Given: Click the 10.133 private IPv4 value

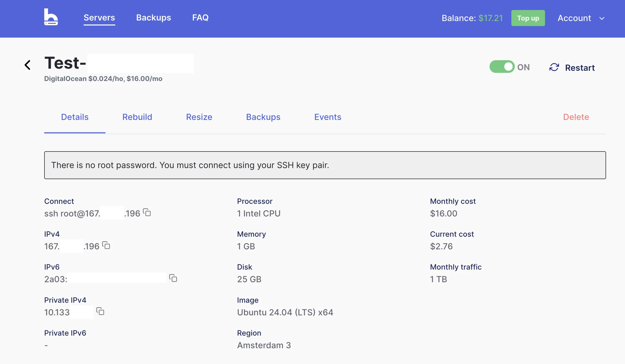Looking at the screenshot, I should pos(57,312).
